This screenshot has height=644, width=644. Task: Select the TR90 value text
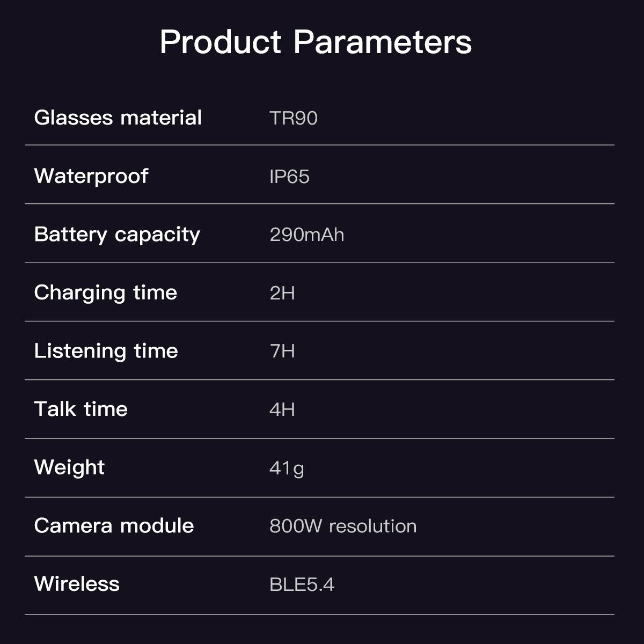point(293,118)
